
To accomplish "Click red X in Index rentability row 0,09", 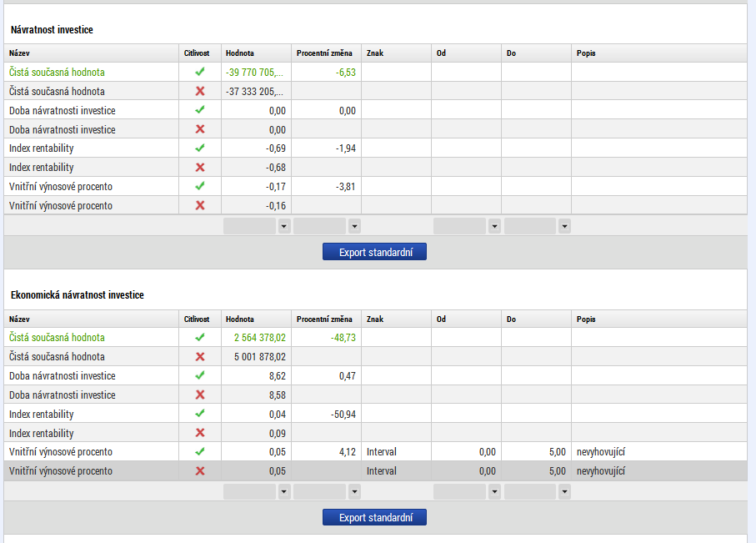I will pyautogui.click(x=199, y=432).
